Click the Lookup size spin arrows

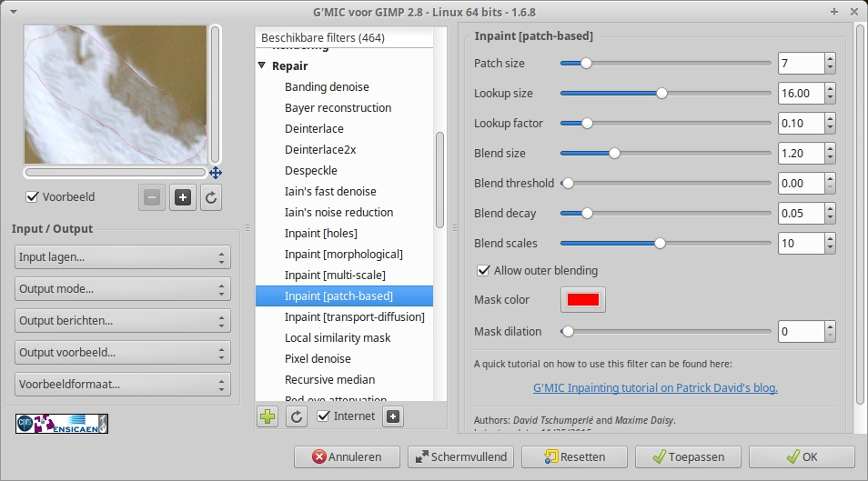coord(829,93)
